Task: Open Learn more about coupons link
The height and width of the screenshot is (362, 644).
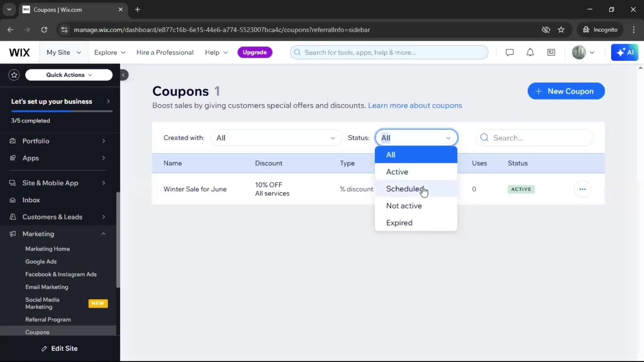Action: pyautogui.click(x=415, y=105)
